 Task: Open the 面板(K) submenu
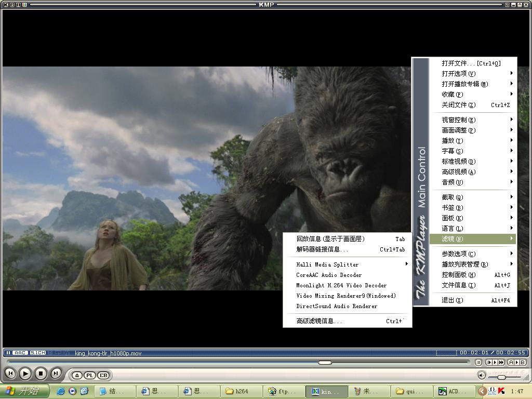click(473, 218)
